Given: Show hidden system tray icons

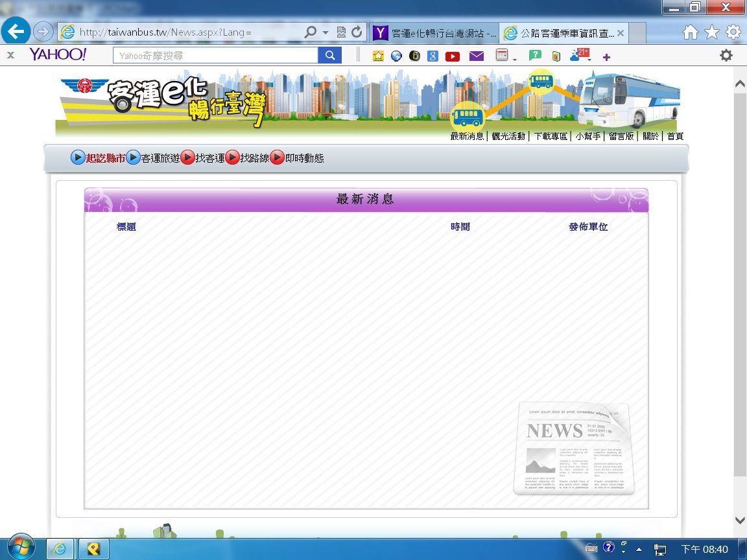Looking at the screenshot, I should (639, 549).
